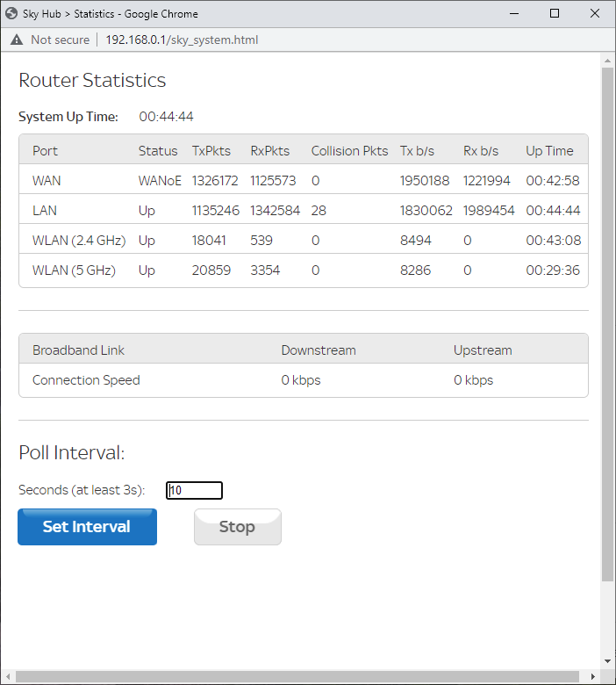This screenshot has height=685, width=616.
Task: Close the Sky Hub Statistics window
Action: click(596, 14)
